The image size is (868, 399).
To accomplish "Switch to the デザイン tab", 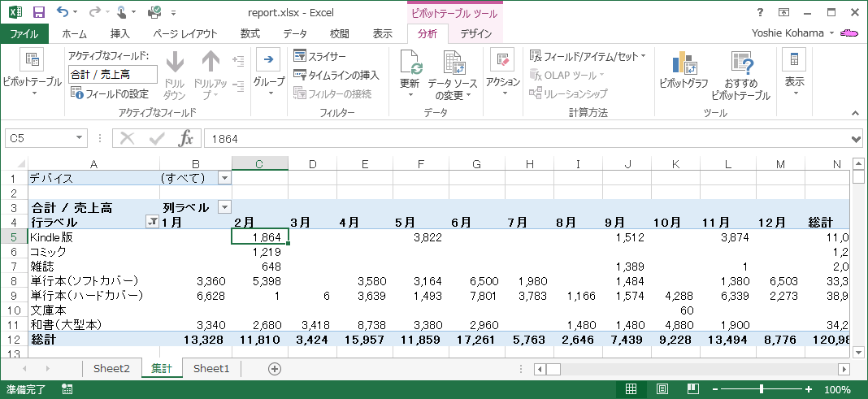I will point(476,34).
